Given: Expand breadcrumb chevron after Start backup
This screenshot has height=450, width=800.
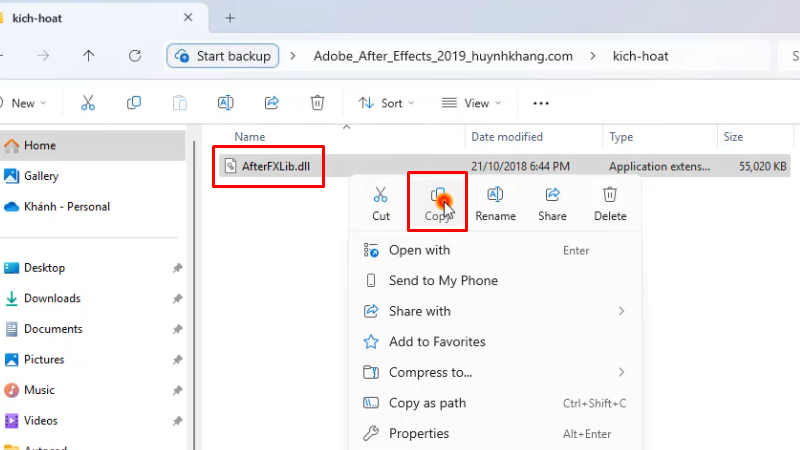Looking at the screenshot, I should pyautogui.click(x=293, y=56).
